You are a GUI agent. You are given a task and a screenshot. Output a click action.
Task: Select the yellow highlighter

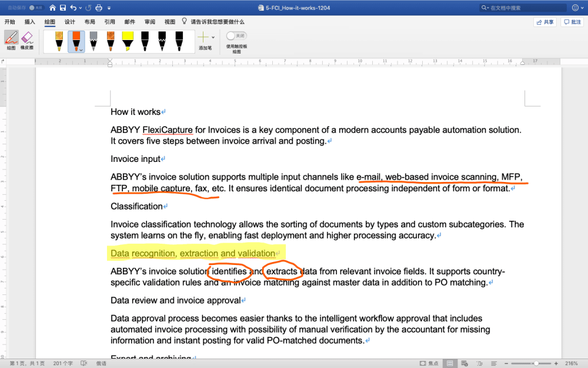pos(128,41)
